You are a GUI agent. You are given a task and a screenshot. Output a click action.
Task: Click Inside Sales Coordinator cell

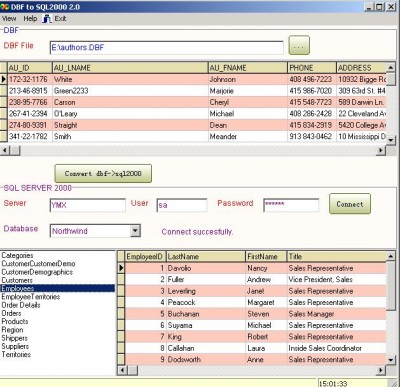tap(337, 348)
